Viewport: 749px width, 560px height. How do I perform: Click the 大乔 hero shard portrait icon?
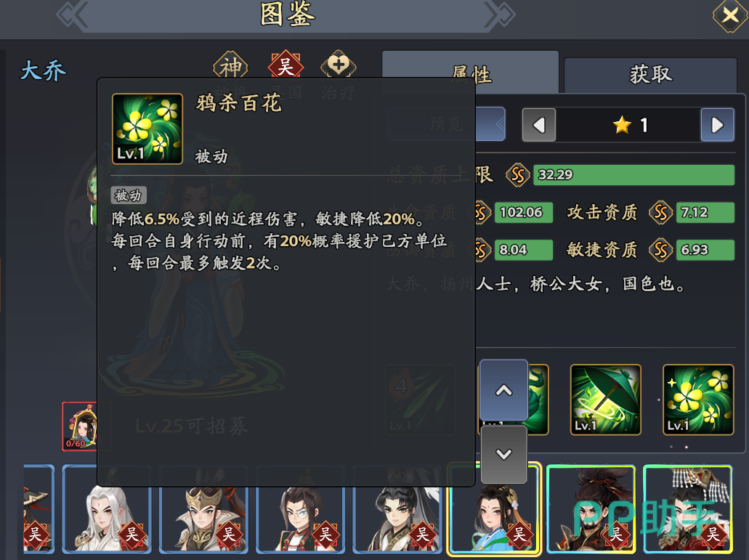point(80,426)
